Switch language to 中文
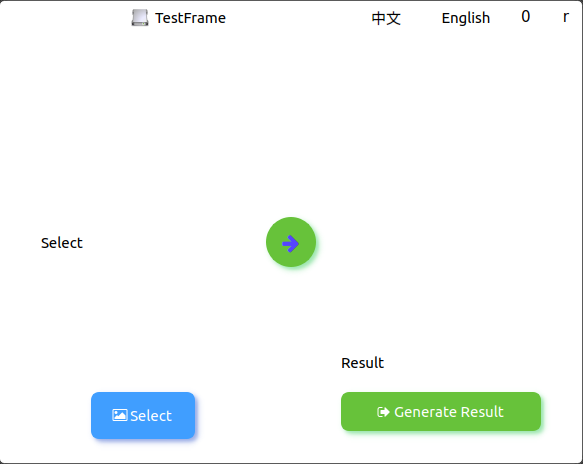 click(x=386, y=18)
